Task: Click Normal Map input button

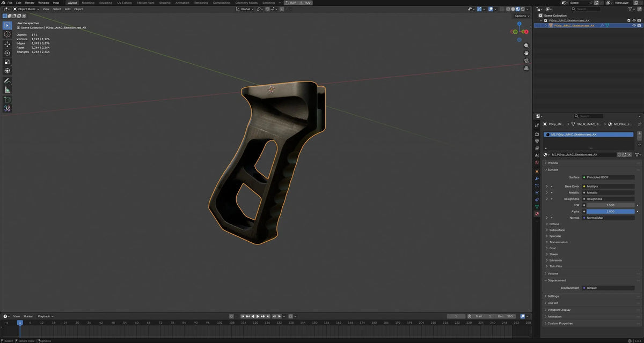Action: click(x=608, y=218)
